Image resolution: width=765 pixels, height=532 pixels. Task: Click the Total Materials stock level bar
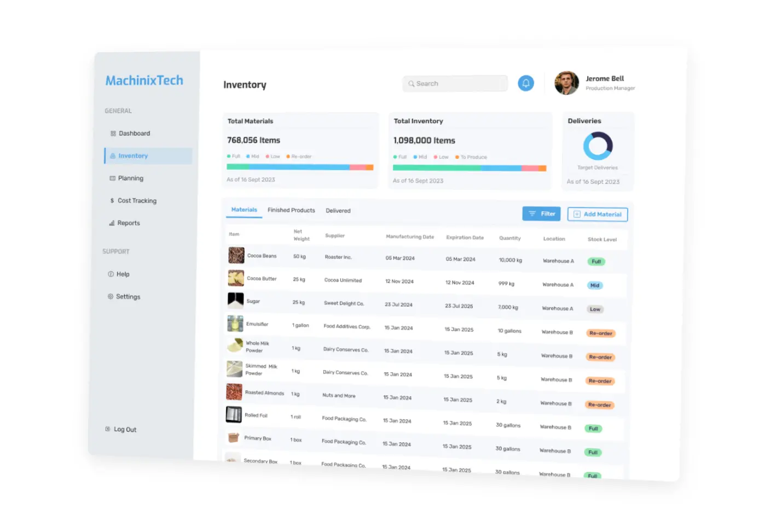point(300,167)
